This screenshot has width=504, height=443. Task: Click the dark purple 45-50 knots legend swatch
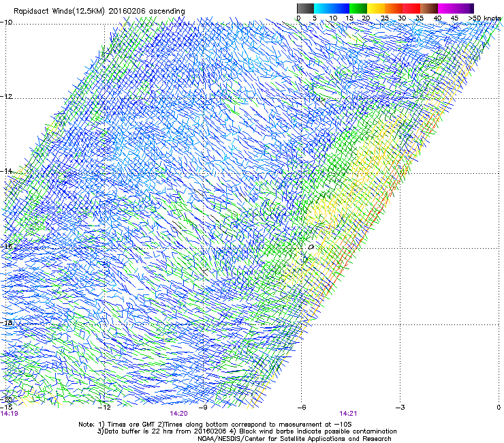pos(464,8)
